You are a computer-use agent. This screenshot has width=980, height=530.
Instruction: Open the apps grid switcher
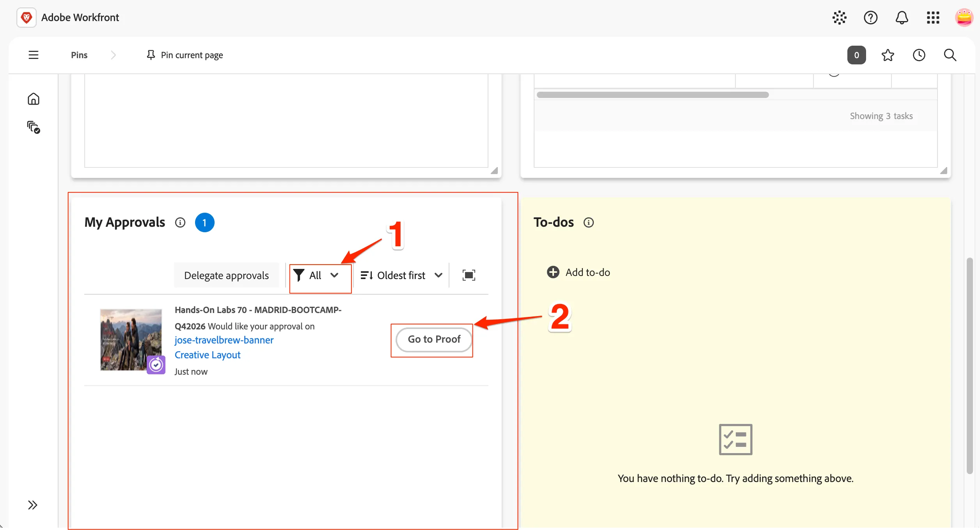click(x=933, y=18)
